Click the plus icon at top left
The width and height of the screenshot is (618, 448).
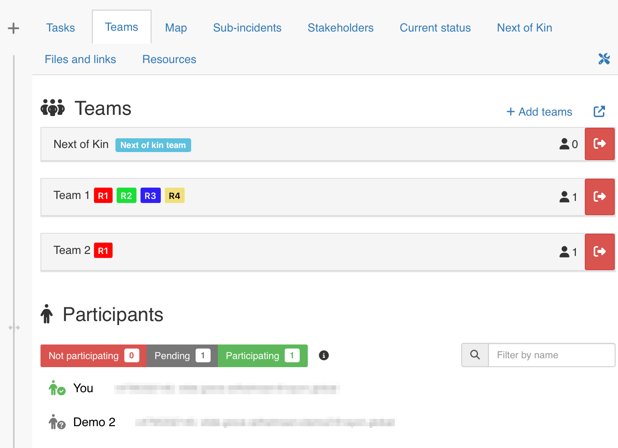(13, 28)
